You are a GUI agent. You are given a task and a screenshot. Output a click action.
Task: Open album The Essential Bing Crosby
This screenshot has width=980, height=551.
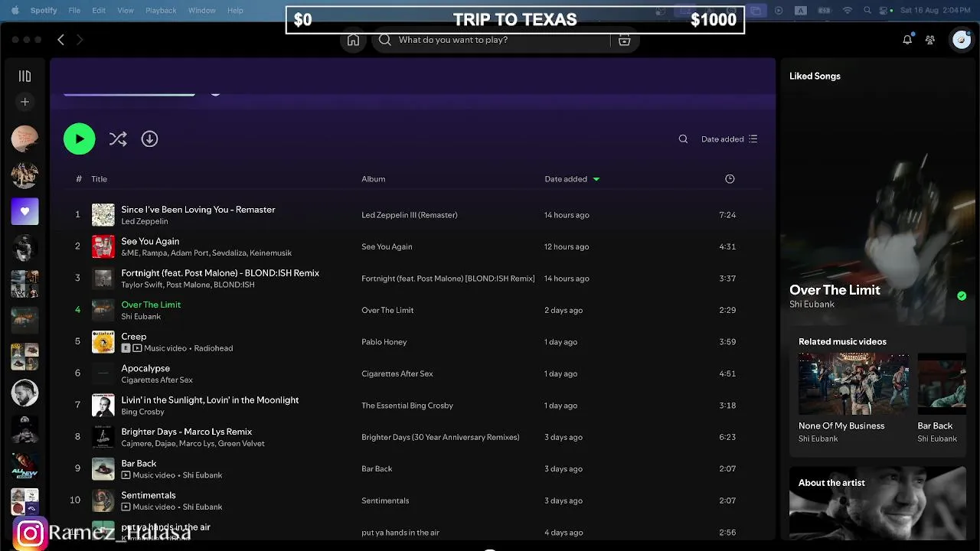pyautogui.click(x=407, y=406)
